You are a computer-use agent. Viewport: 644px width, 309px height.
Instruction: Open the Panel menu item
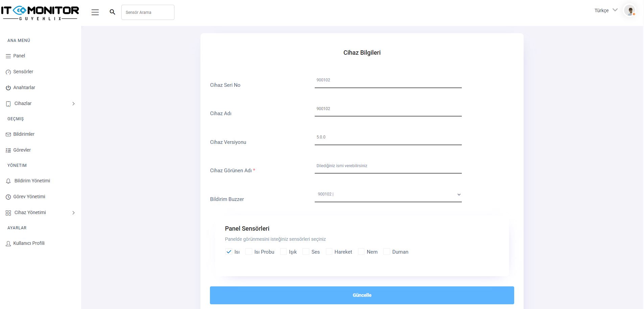pos(19,56)
